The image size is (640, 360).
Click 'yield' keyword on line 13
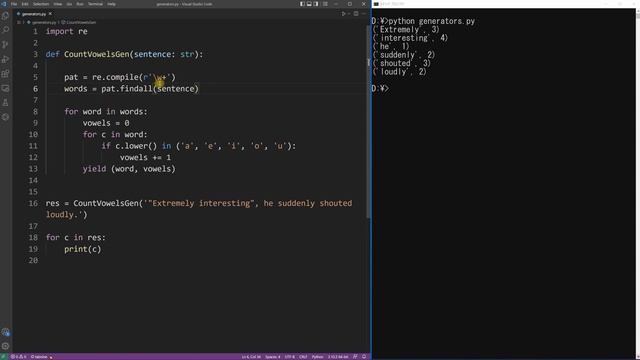94,169
